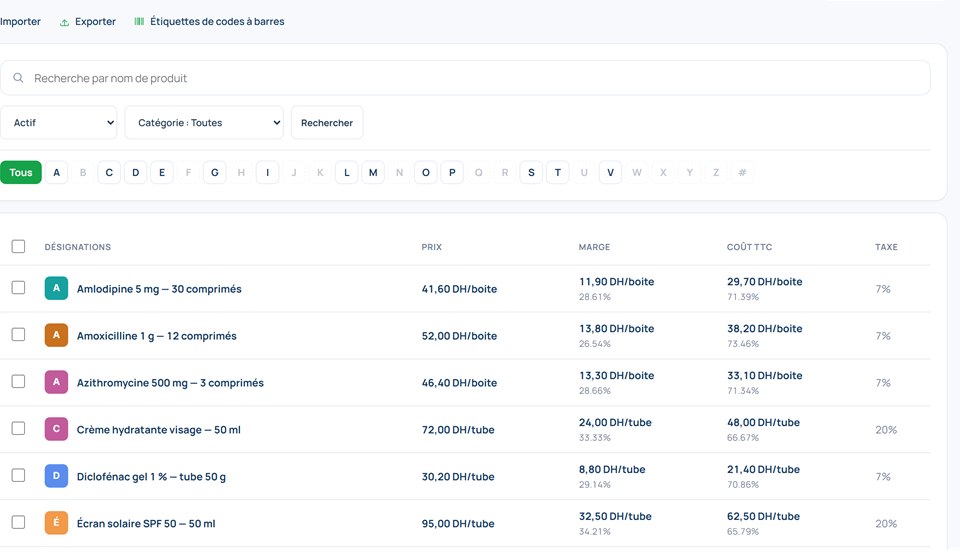The image size is (960, 550).
Task: Check the Écran solaire SPF 50 checkbox
Action: point(18,522)
